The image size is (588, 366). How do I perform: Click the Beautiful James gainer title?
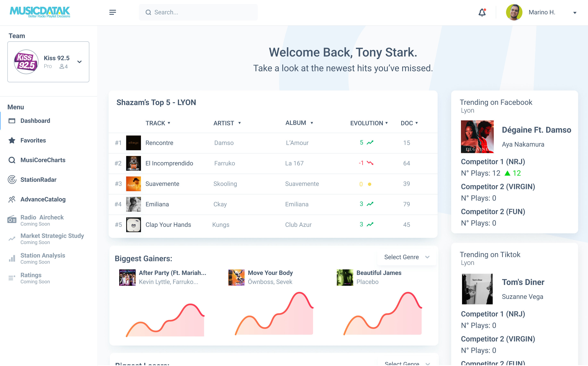379,273
